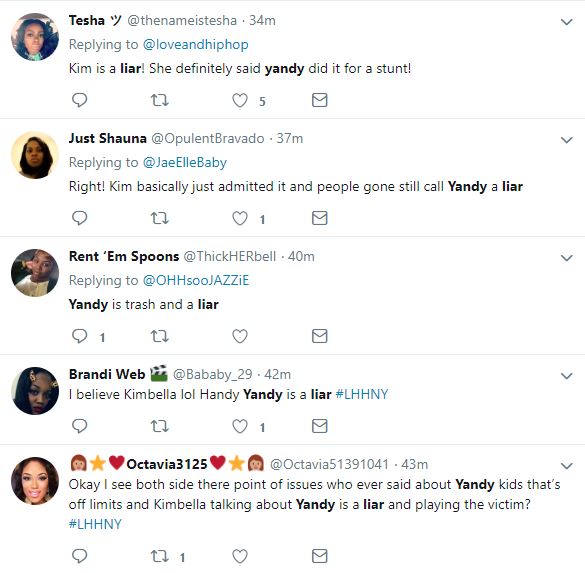This screenshot has height=573, width=585.
Task: Retweet Octavia3125's tweet
Action: click(160, 556)
